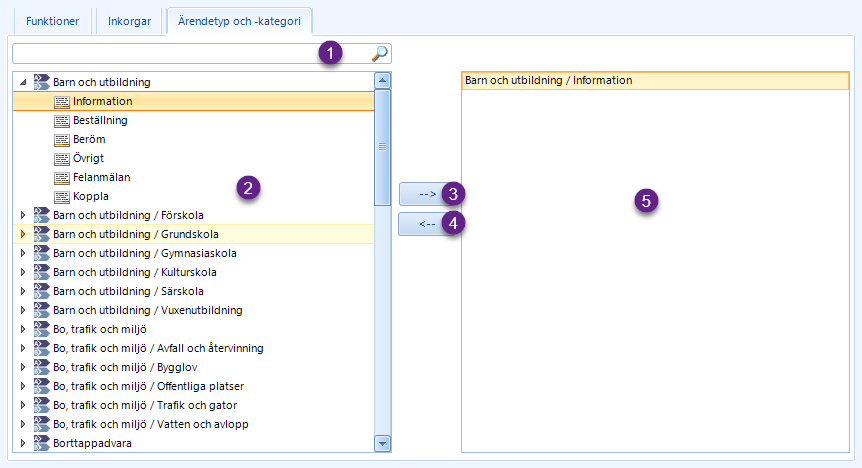
Task: Click the category icon beside Bygglov
Action: coord(41,367)
